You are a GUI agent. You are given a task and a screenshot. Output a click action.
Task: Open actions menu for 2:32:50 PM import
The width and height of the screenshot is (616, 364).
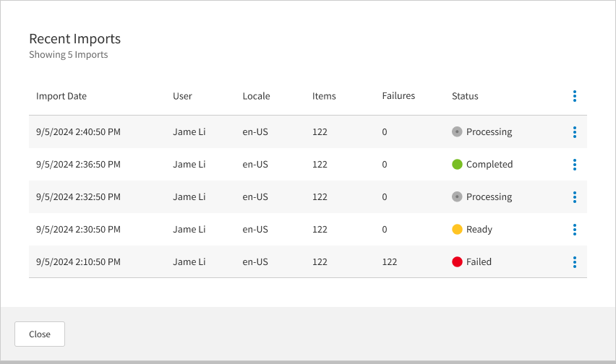point(575,197)
